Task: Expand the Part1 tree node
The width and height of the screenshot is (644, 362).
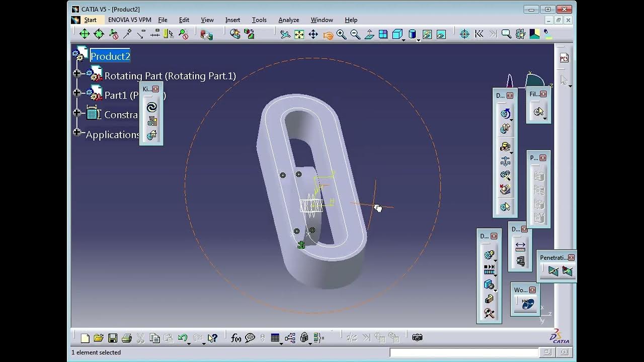Action: point(77,93)
